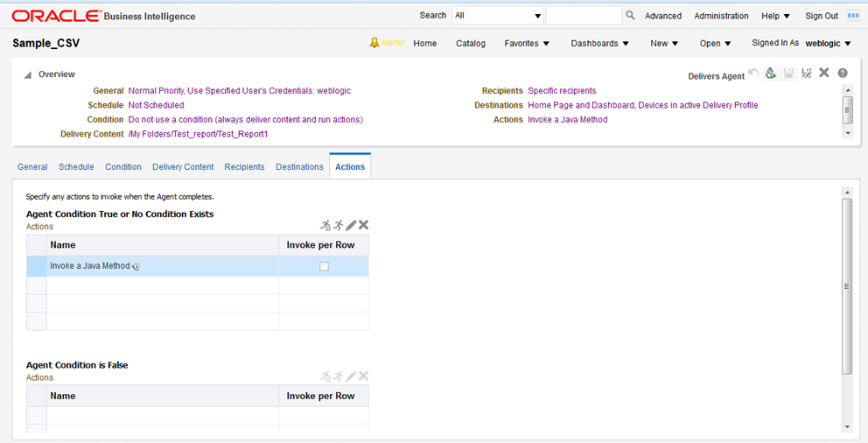
Task: Click the Alerts bell icon
Action: coord(374,43)
